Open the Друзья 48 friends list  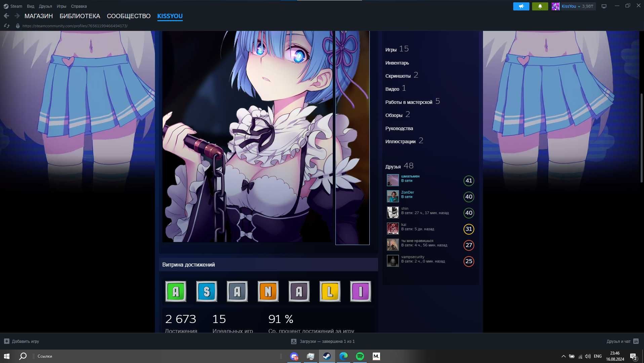pos(399,166)
